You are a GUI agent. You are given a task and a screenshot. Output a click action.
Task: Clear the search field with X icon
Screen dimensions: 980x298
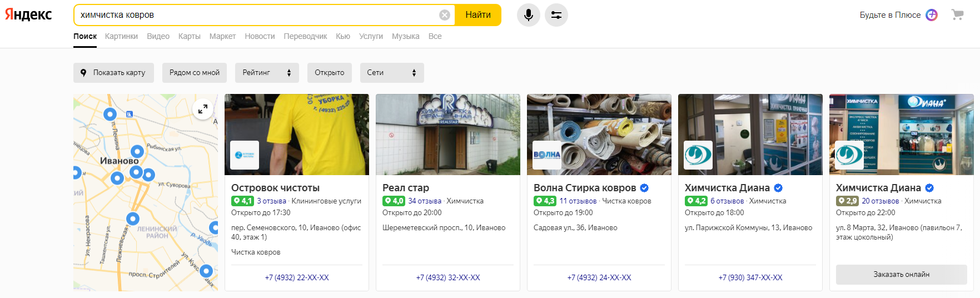[444, 15]
